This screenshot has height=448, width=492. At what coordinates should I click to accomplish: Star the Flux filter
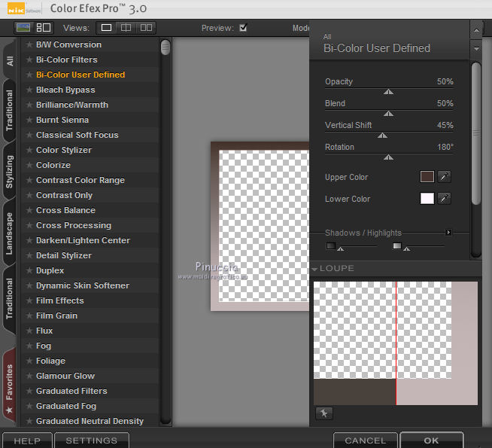tap(29, 331)
